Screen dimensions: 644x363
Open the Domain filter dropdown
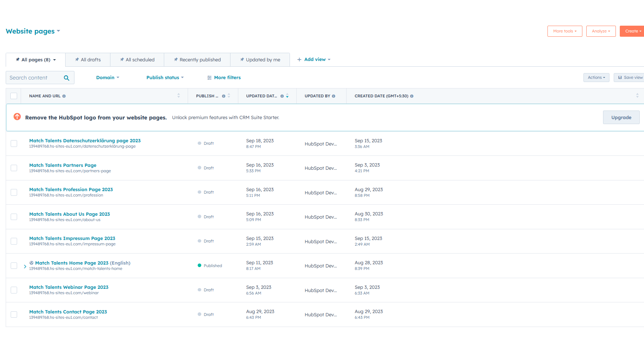point(108,77)
